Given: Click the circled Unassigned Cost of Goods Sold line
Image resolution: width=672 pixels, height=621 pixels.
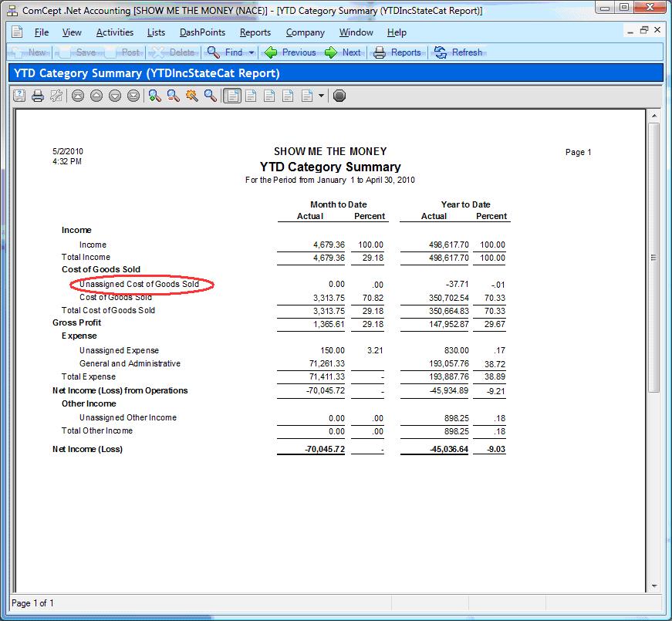Looking at the screenshot, I should pos(139,284).
